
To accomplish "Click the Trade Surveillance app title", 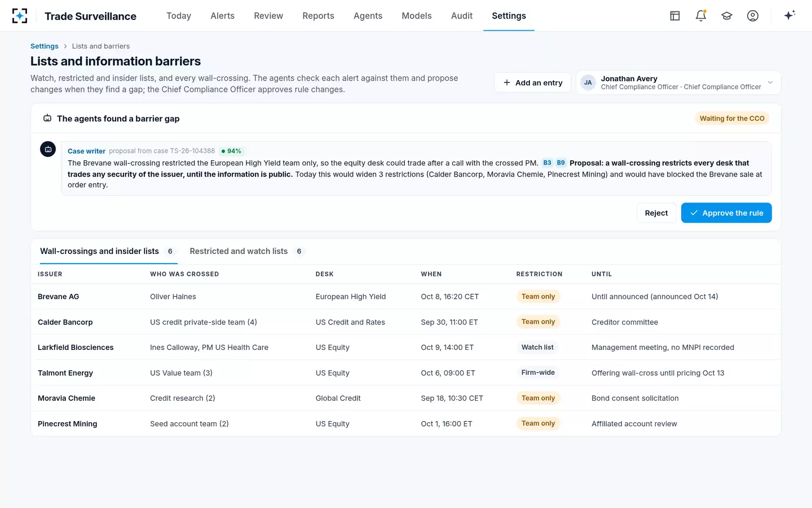I will coord(91,16).
